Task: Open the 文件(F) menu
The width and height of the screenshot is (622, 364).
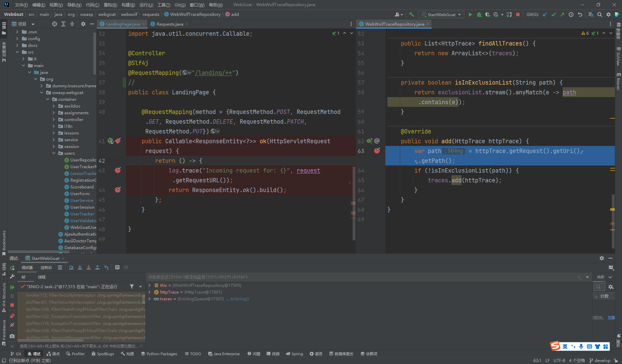Action: pyautogui.click(x=21, y=5)
